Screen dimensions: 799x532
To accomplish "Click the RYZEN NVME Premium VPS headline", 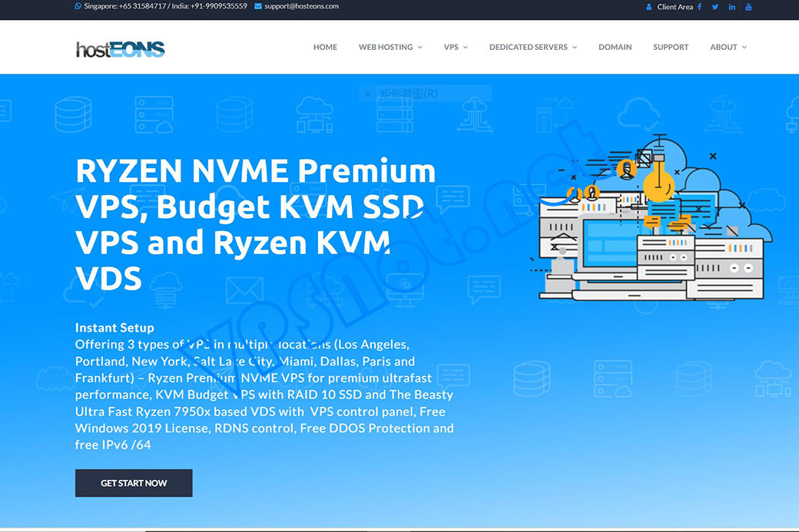I will pos(255,224).
